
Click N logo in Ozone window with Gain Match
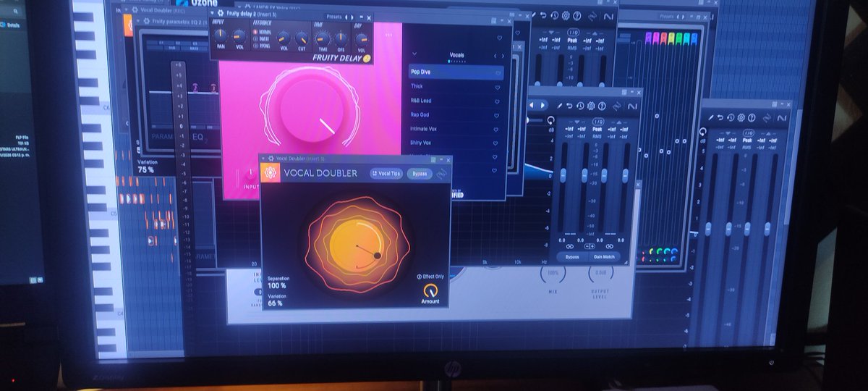point(632,106)
